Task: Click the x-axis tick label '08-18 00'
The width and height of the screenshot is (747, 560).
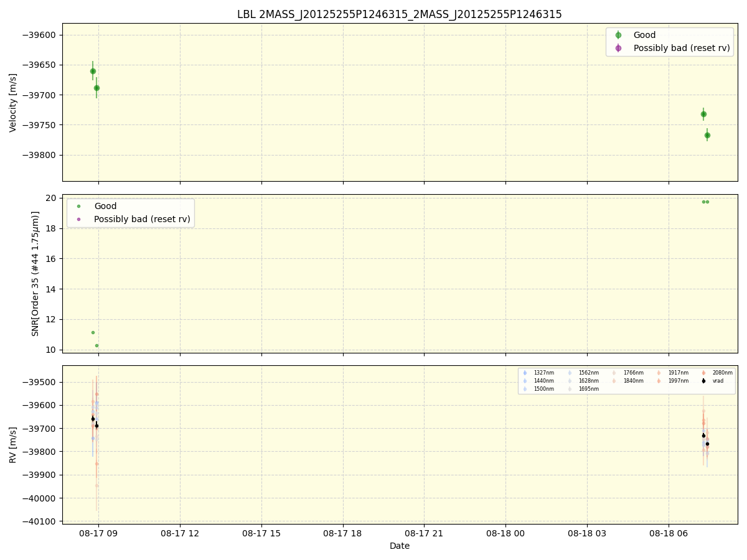Action: (505, 533)
